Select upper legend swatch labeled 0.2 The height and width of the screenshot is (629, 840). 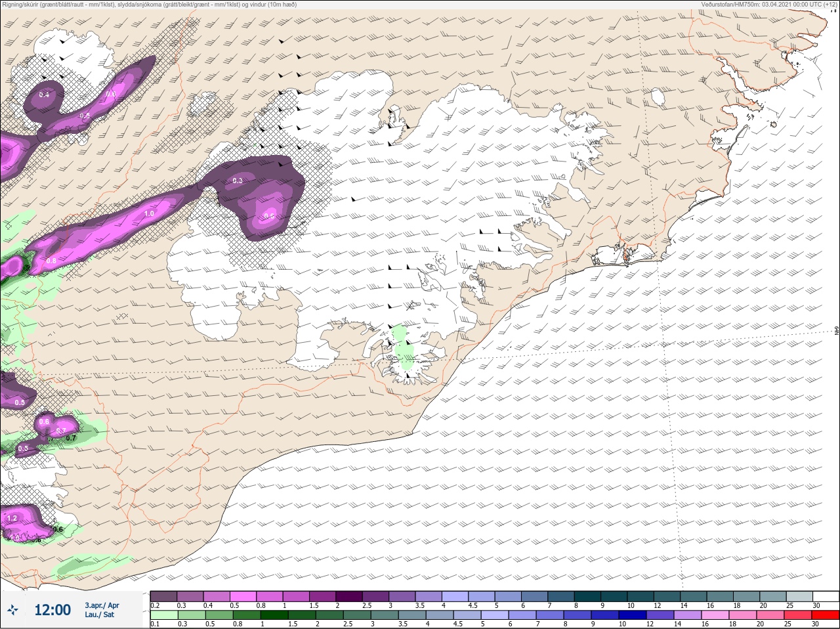pyautogui.click(x=163, y=596)
